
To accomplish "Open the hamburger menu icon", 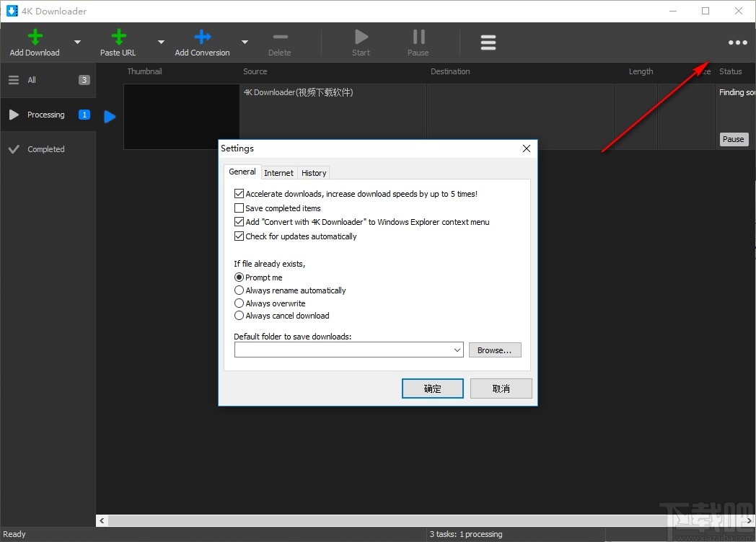I will 488,42.
